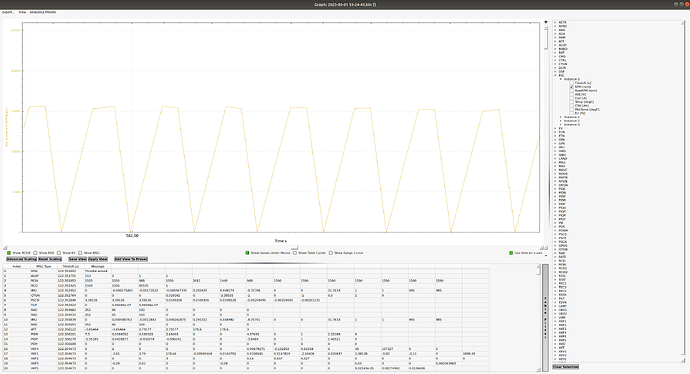The height and width of the screenshot is (374, 690).
Task: Click the table's vertical scrollbar
Action: pos(538,318)
